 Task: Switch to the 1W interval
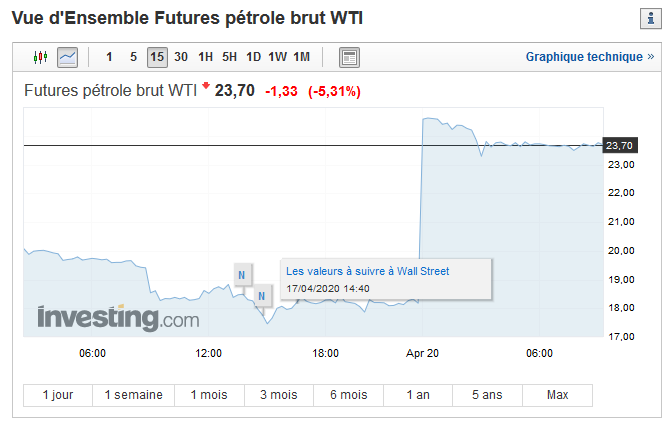pyautogui.click(x=277, y=57)
